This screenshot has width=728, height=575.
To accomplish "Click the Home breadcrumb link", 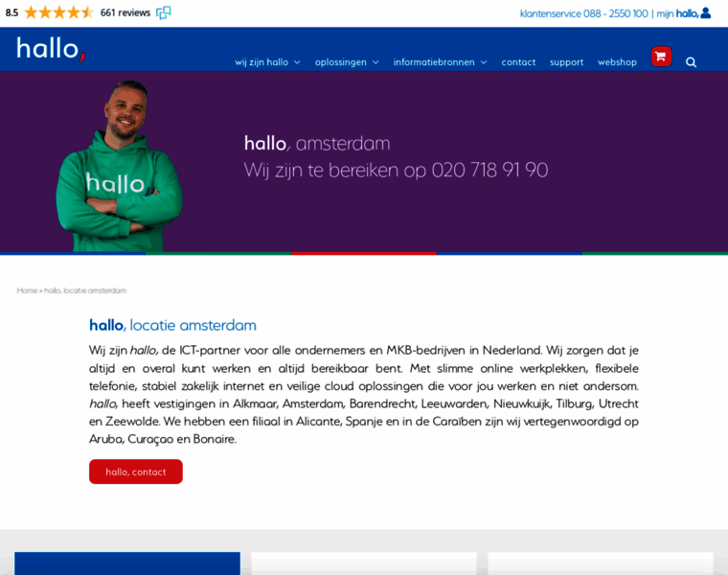I will pos(27,290).
